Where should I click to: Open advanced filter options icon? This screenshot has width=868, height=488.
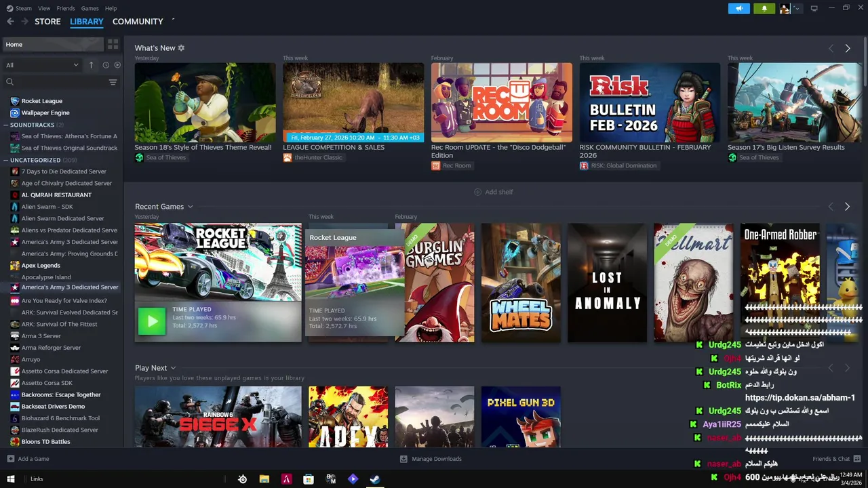pos(113,82)
